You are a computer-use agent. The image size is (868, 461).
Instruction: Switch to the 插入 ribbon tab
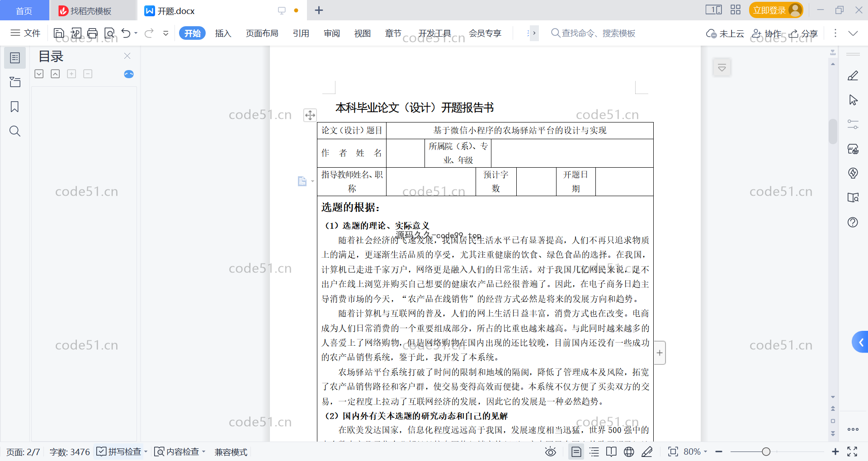click(223, 33)
